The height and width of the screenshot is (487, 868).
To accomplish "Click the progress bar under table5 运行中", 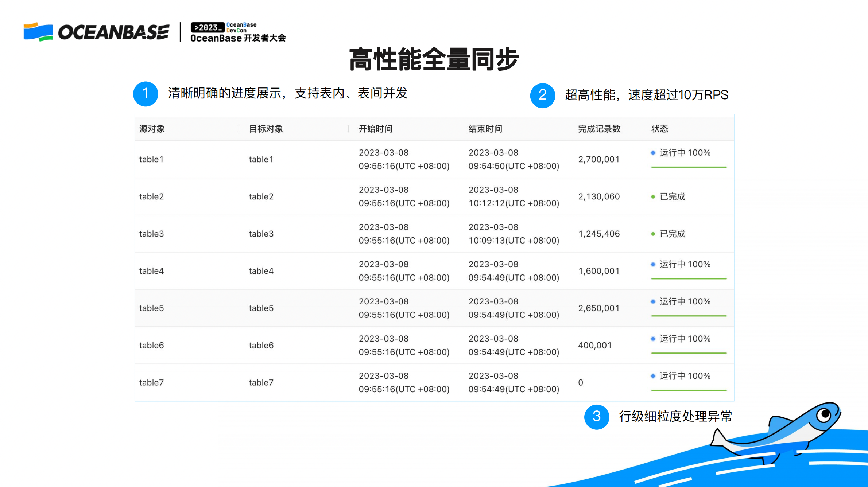I will [x=689, y=316].
